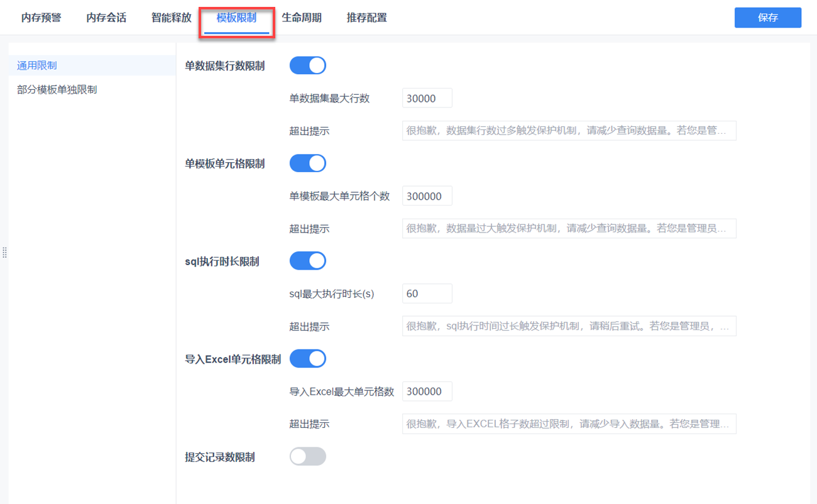Switch to the 推荐配置 tab
Screen dimensions: 817x504
pos(366,18)
